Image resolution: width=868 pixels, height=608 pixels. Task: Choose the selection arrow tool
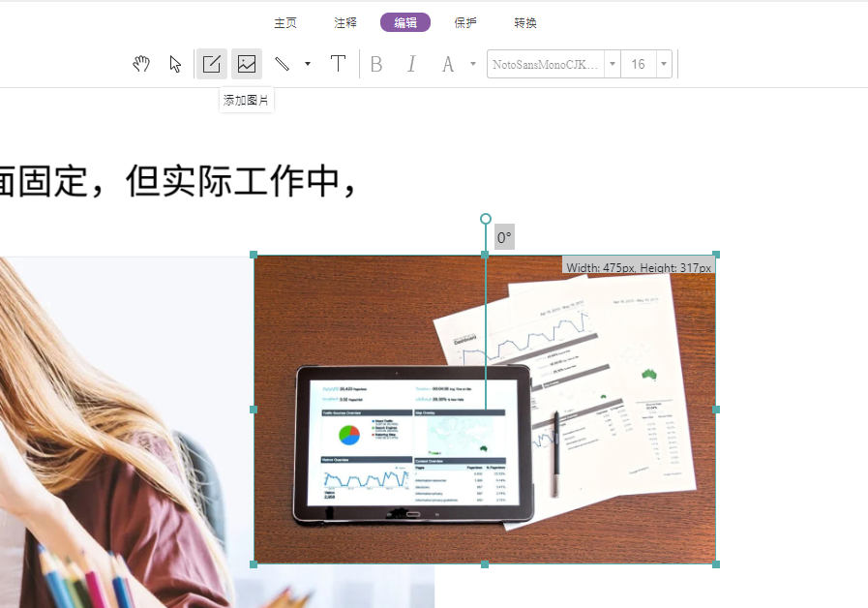pyautogui.click(x=175, y=63)
